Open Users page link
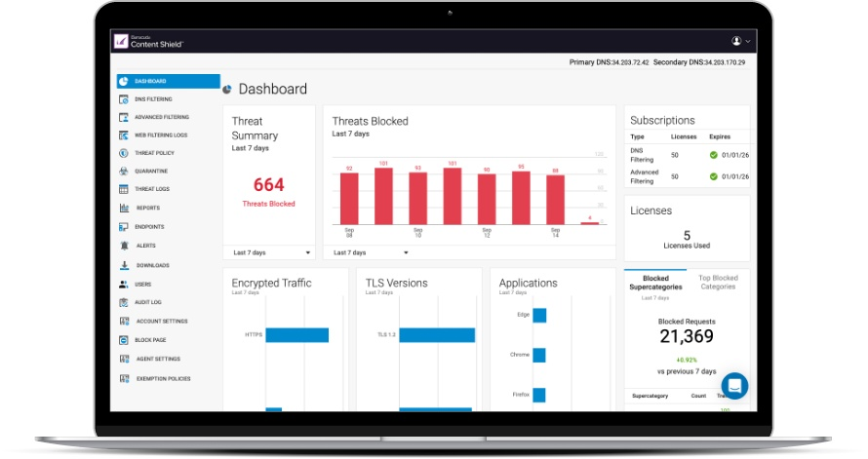 [142, 285]
